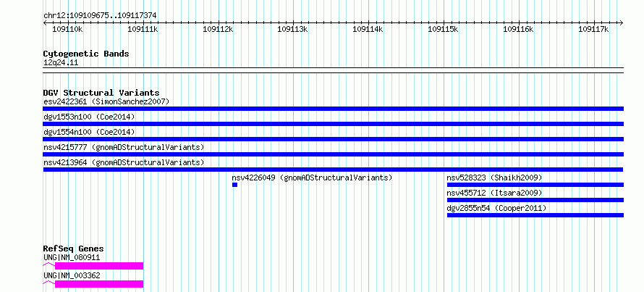The height and width of the screenshot is (292, 644).
Task: Click the RefSeq Genes track title
Action: (74, 249)
